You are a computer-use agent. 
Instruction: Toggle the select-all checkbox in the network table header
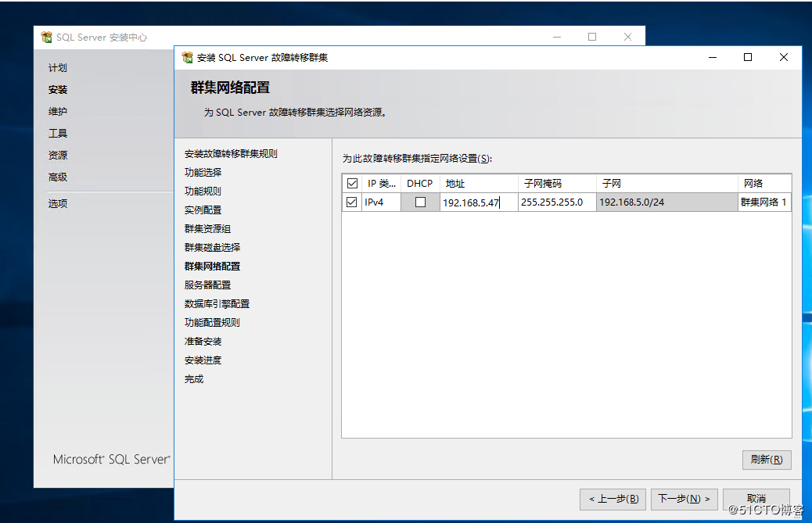(x=351, y=182)
